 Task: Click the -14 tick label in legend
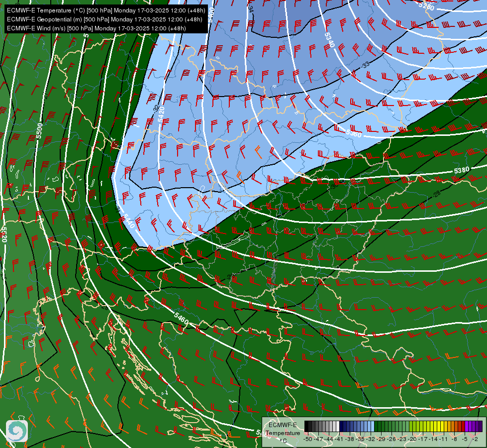433,439
